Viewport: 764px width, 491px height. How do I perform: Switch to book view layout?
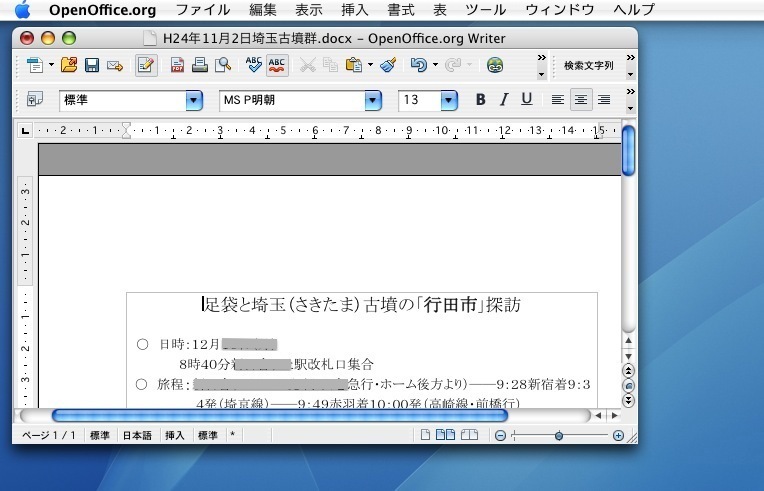(x=469, y=435)
